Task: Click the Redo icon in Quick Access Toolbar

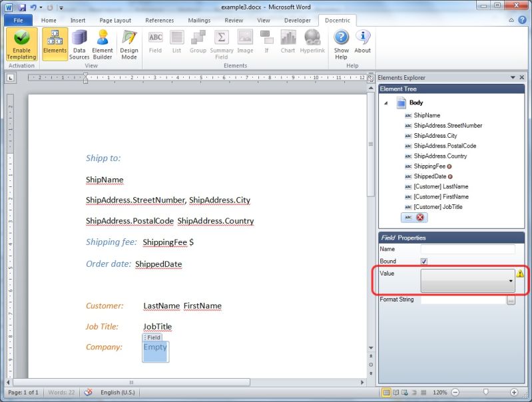Action: pyautogui.click(x=50, y=7)
